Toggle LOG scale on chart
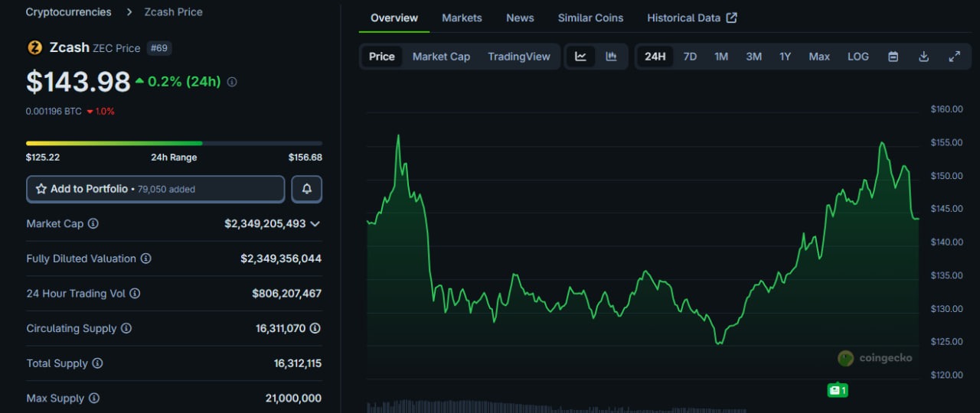Viewport: 980px width, 413px height. (857, 57)
